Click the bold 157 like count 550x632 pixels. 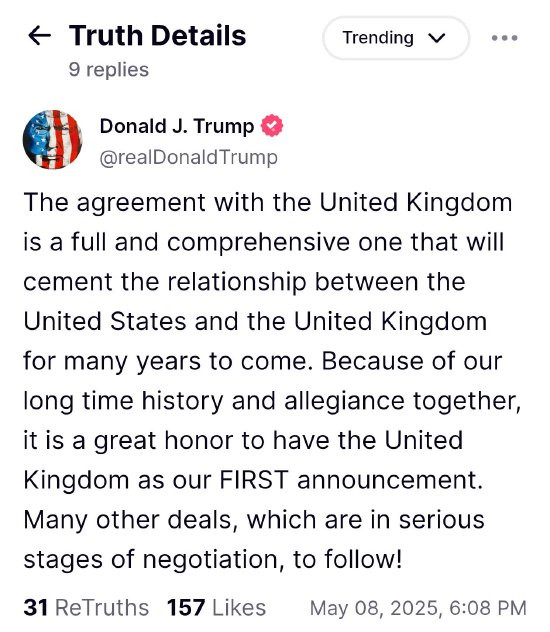tap(186, 607)
